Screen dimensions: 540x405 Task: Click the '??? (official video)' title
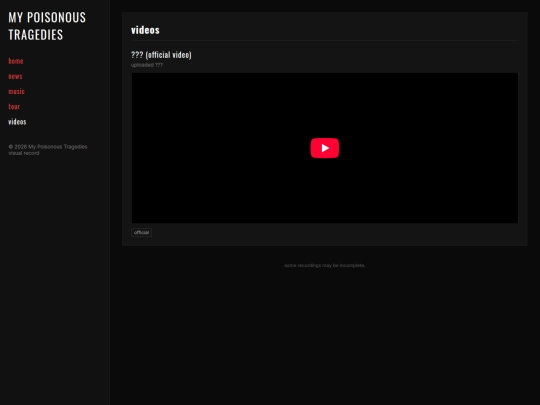click(161, 55)
